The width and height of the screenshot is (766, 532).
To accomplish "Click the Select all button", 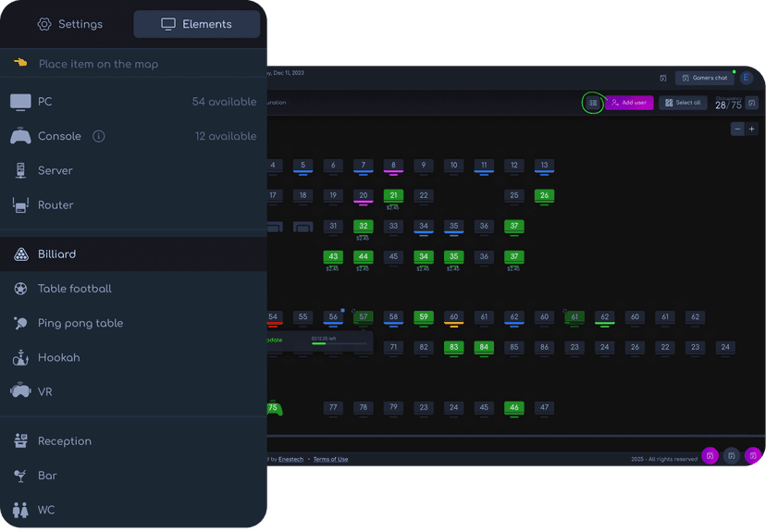I will [x=683, y=103].
